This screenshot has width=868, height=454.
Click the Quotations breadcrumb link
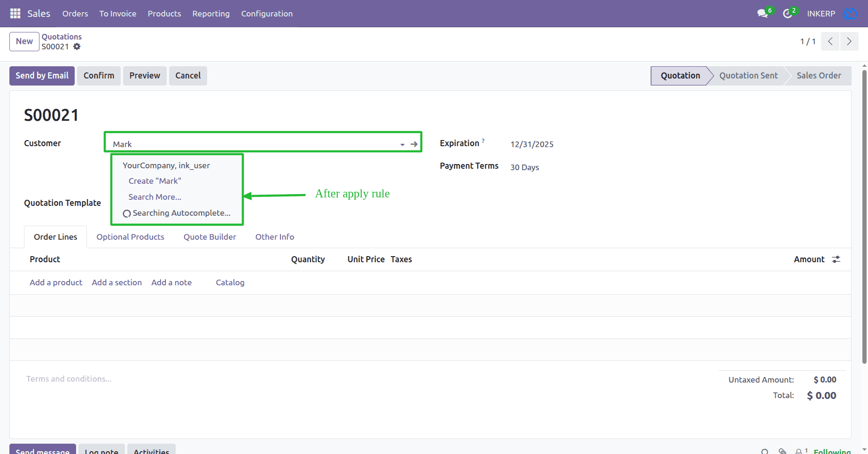[x=62, y=37]
